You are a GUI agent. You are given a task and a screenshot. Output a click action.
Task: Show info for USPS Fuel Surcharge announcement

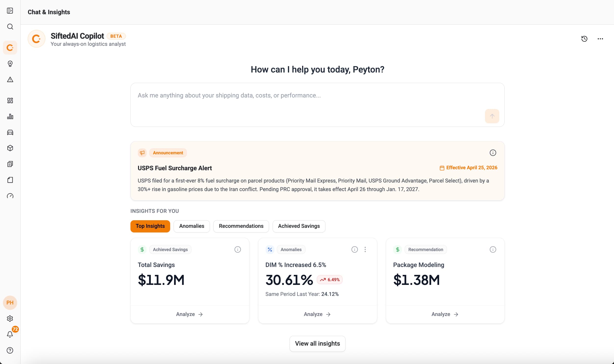tap(492, 153)
